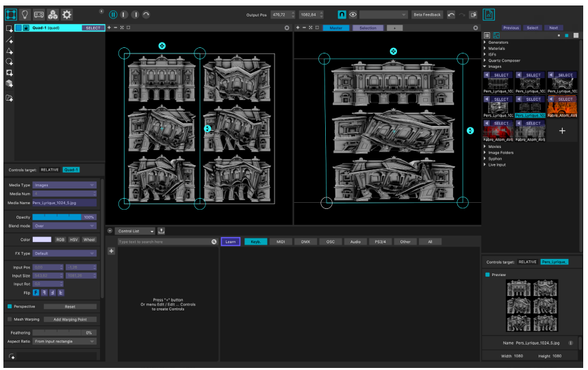Open the Aspect Ratio dropdown
This screenshot has width=588, height=370.
click(x=64, y=341)
